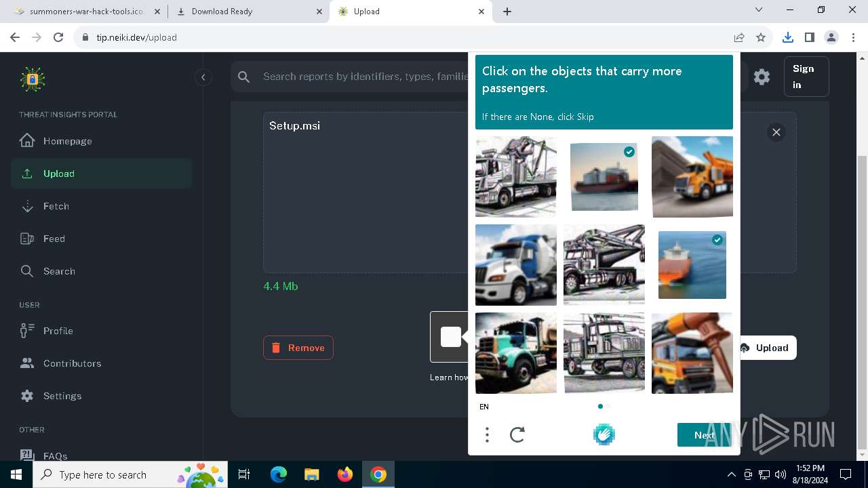Open the Homepage sidebar item

tap(101, 141)
